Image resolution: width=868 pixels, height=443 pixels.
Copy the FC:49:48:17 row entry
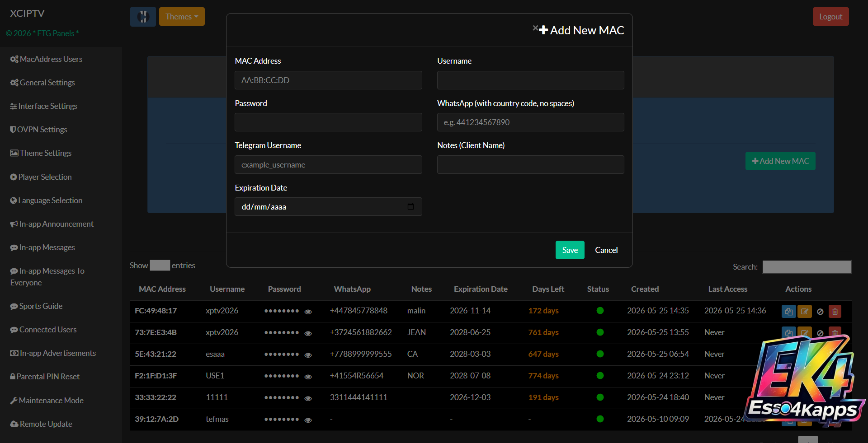click(x=789, y=312)
